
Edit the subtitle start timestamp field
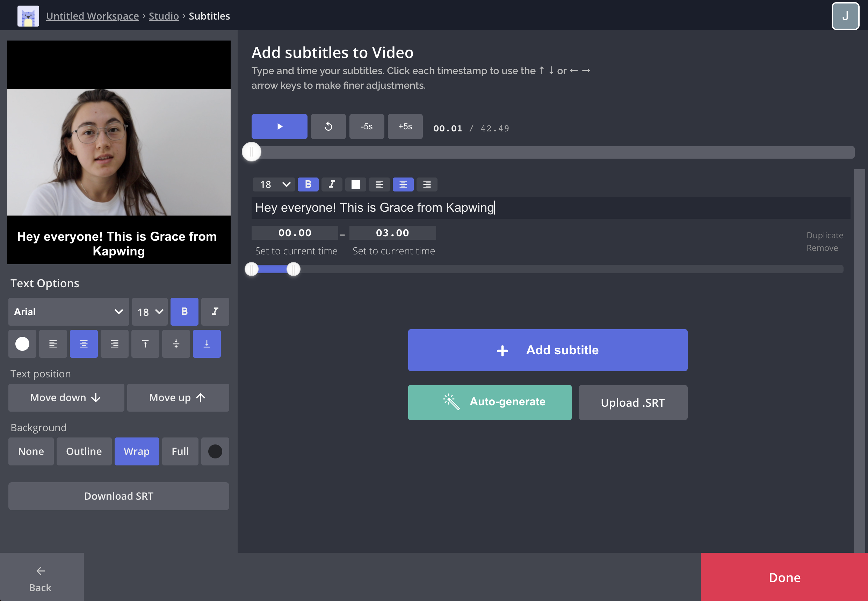[x=295, y=232]
